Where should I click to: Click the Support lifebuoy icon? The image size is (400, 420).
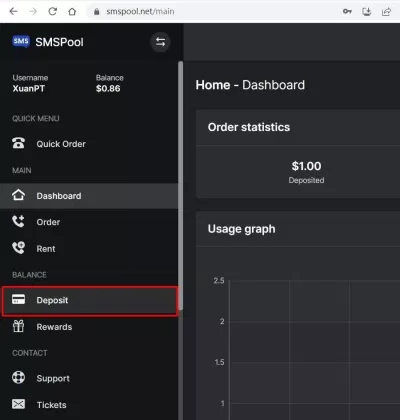[18, 378]
